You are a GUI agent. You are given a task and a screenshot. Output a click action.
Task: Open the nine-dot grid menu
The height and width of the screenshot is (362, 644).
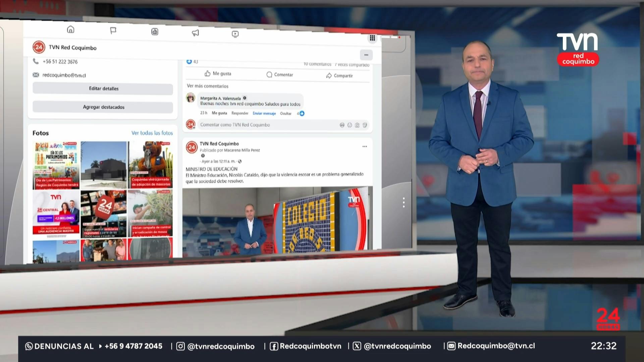[x=372, y=38]
